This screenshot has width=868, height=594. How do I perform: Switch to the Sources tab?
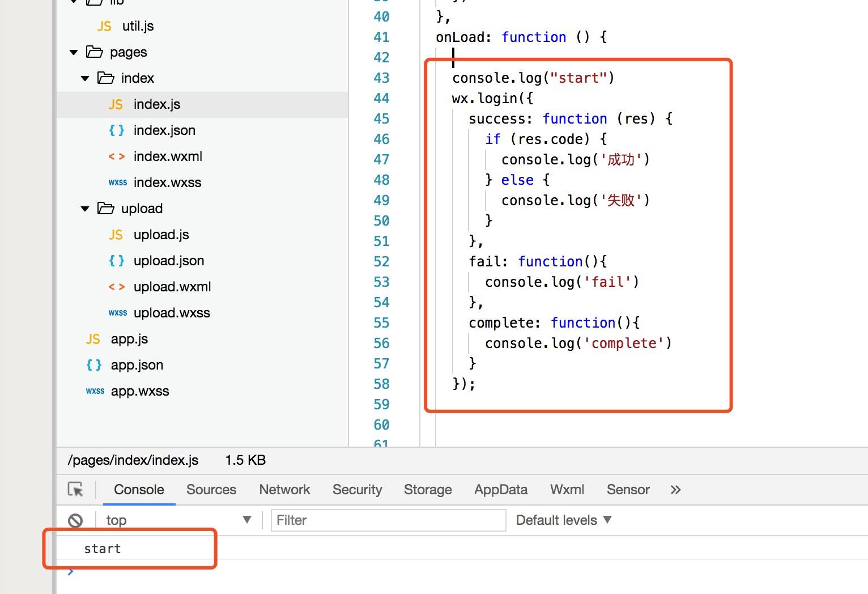coord(211,490)
